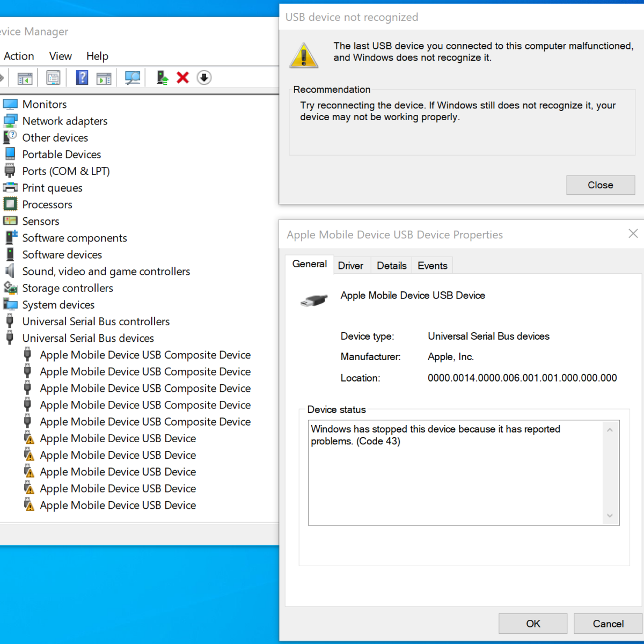Click OK in the device Properties dialog
Screen dimensions: 644x644
533,624
